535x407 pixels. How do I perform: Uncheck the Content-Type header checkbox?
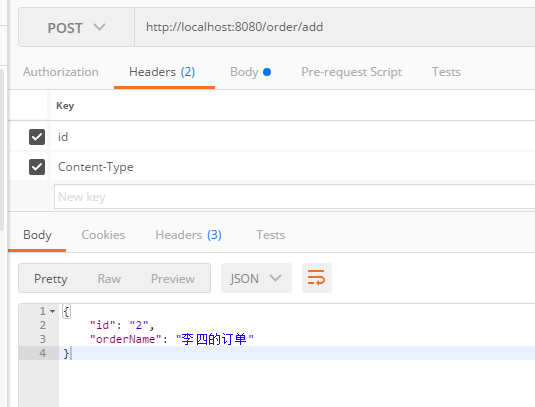[37, 167]
